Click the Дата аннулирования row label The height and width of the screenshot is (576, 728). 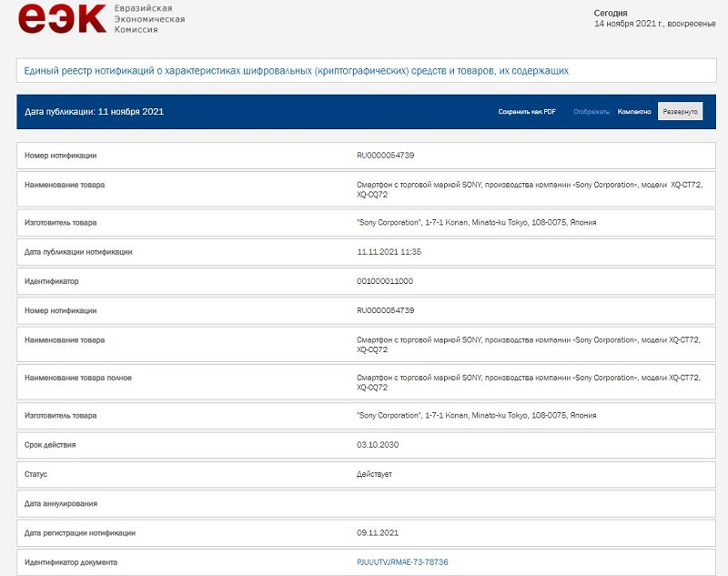point(61,503)
